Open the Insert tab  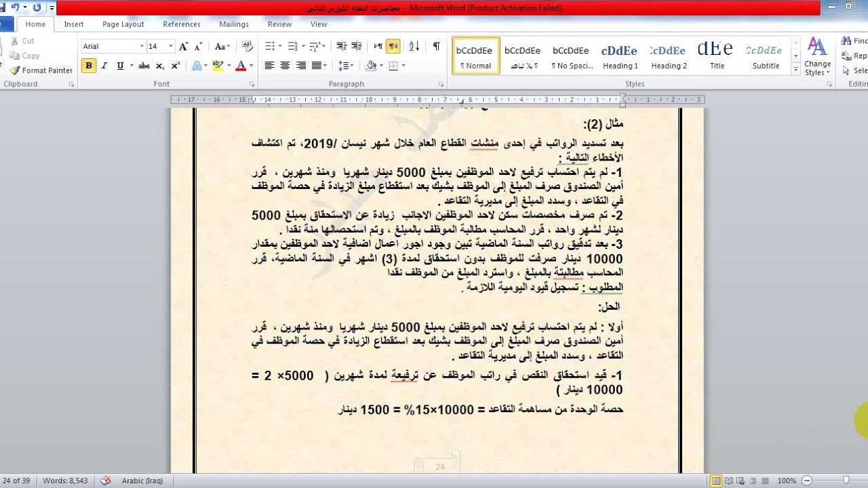coord(74,24)
